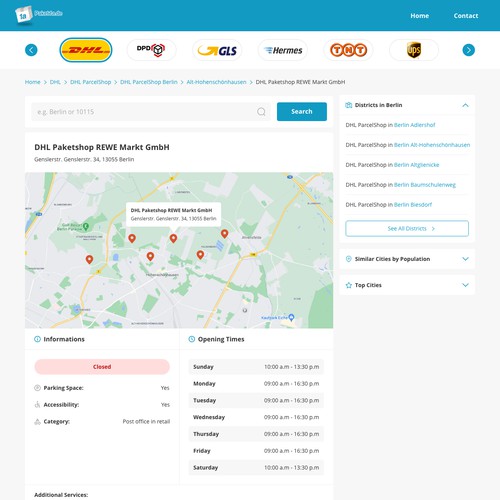
Task: Open Berlin Baumschulenweg district link
Action: coord(425,185)
